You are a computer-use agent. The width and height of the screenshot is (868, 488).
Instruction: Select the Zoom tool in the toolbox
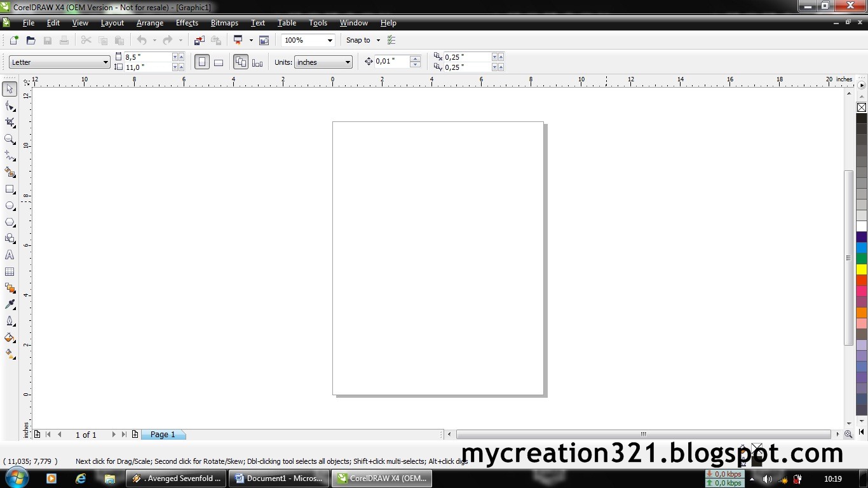tap(10, 139)
